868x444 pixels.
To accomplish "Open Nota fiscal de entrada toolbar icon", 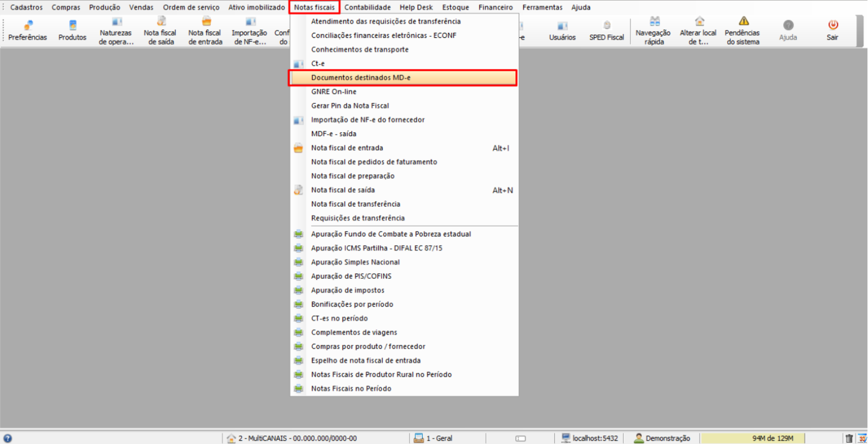I will coord(206,23).
